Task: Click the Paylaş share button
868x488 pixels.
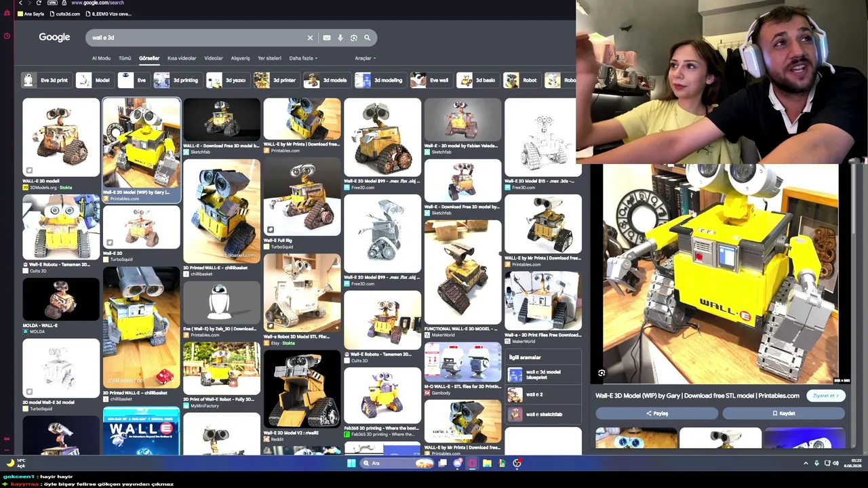Action: [x=656, y=413]
